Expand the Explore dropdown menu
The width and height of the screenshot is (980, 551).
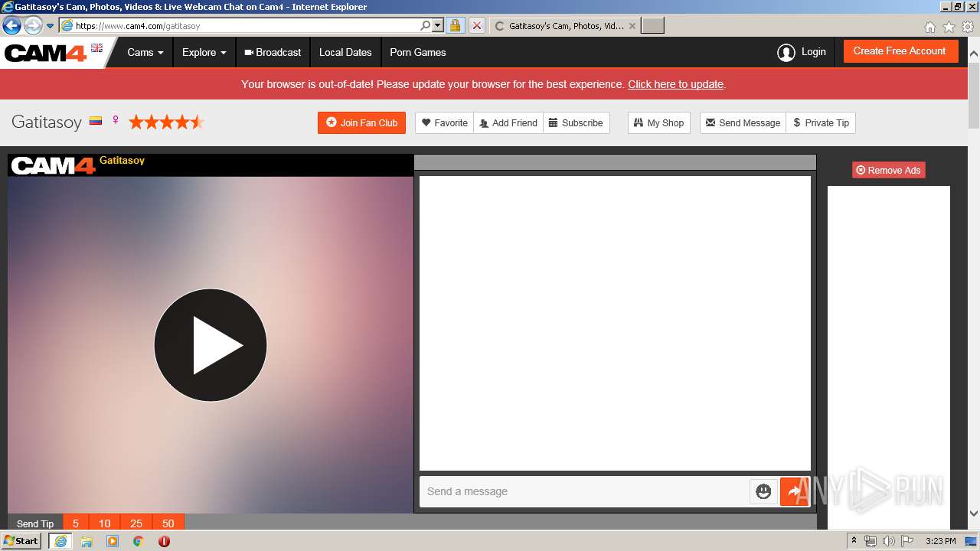tap(204, 52)
